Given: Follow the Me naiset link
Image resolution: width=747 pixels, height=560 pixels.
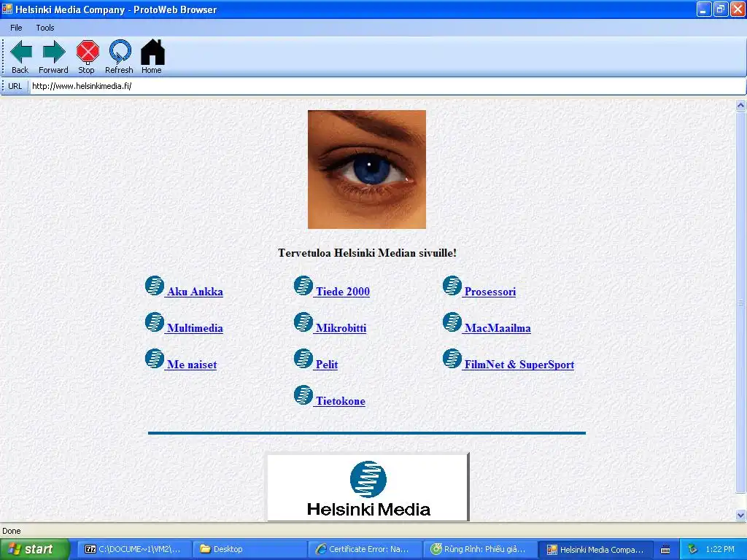Looking at the screenshot, I should 192,365.
